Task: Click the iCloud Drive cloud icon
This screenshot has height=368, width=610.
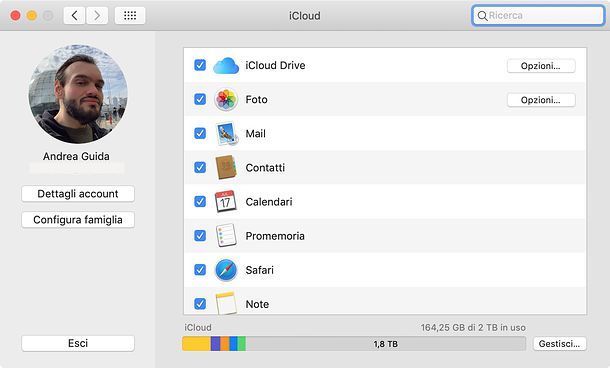Action: (x=226, y=65)
